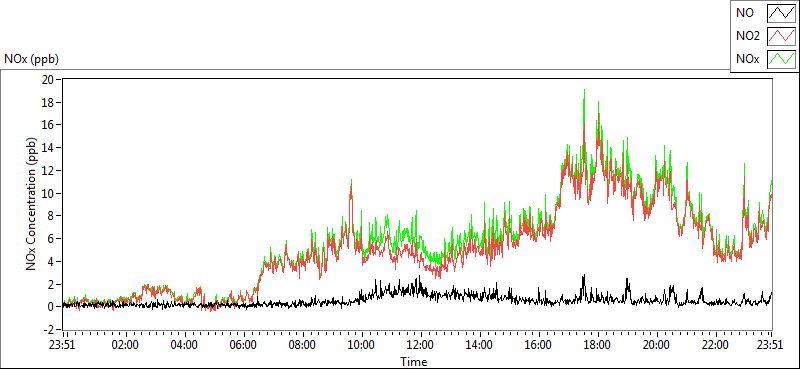The image size is (800, 369).
Task: Click the 12:00 time axis marker
Action: (420, 344)
